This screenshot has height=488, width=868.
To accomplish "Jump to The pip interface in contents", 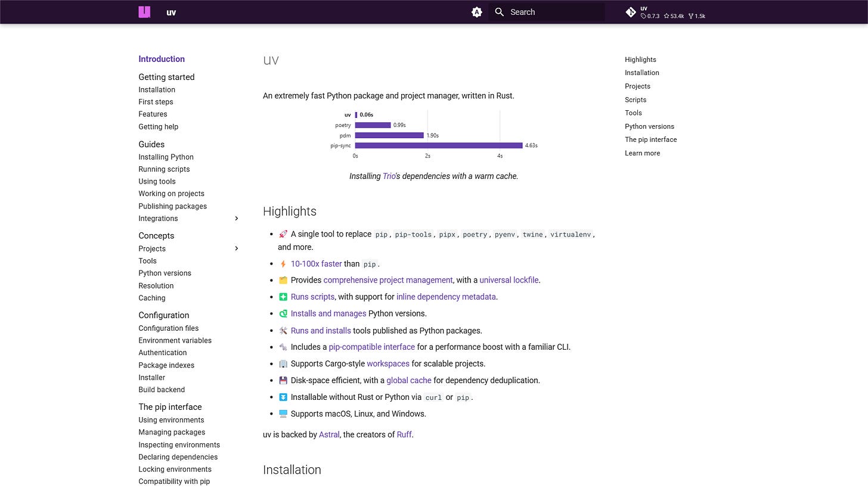I will 650,139.
